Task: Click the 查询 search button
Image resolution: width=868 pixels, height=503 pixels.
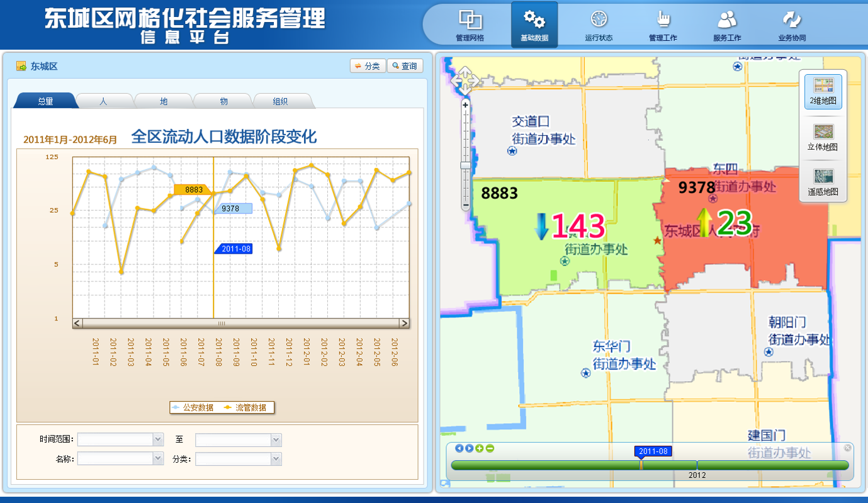Action: point(405,66)
